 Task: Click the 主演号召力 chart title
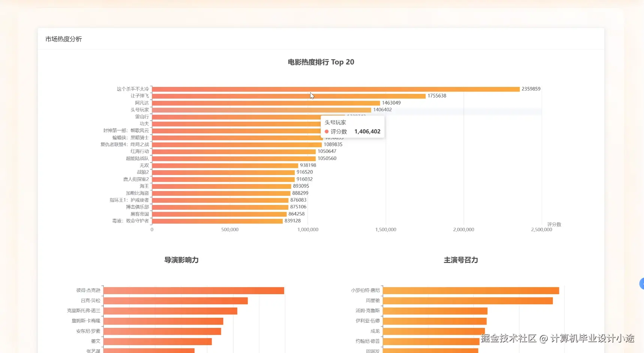point(460,260)
